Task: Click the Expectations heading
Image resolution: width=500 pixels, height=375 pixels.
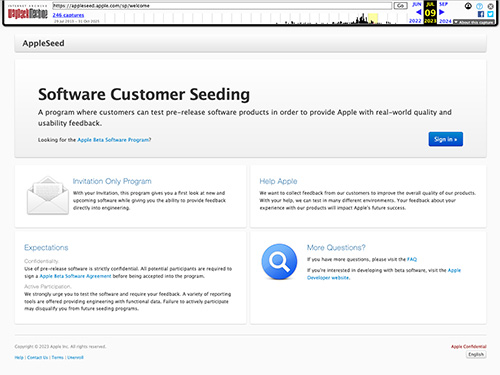Action: 46,247
